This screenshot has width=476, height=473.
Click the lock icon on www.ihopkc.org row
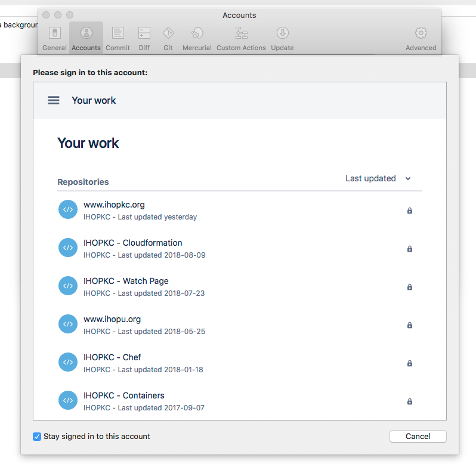(x=410, y=211)
